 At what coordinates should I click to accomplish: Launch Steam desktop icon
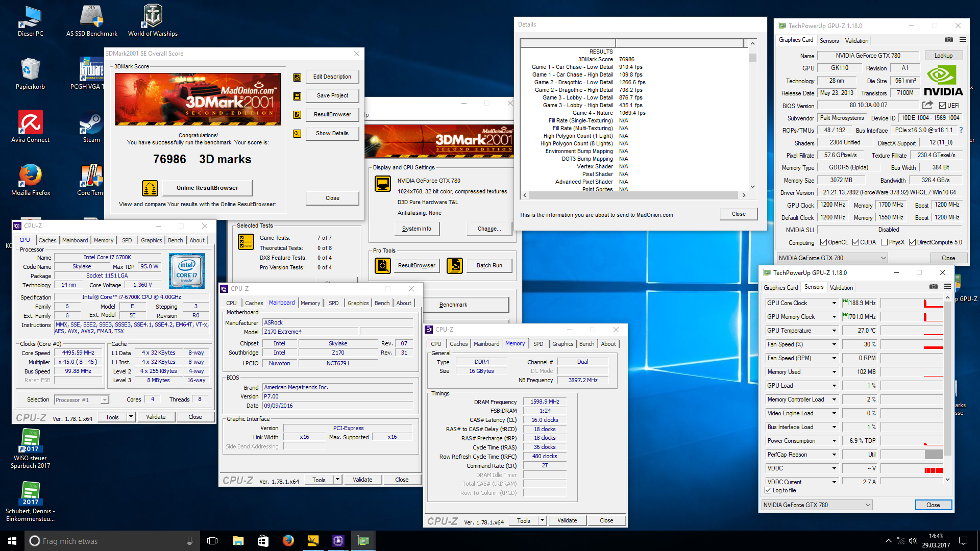point(91,127)
